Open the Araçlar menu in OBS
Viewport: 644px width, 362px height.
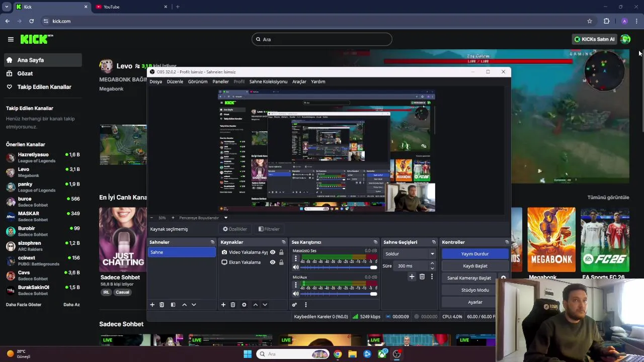pyautogui.click(x=299, y=81)
